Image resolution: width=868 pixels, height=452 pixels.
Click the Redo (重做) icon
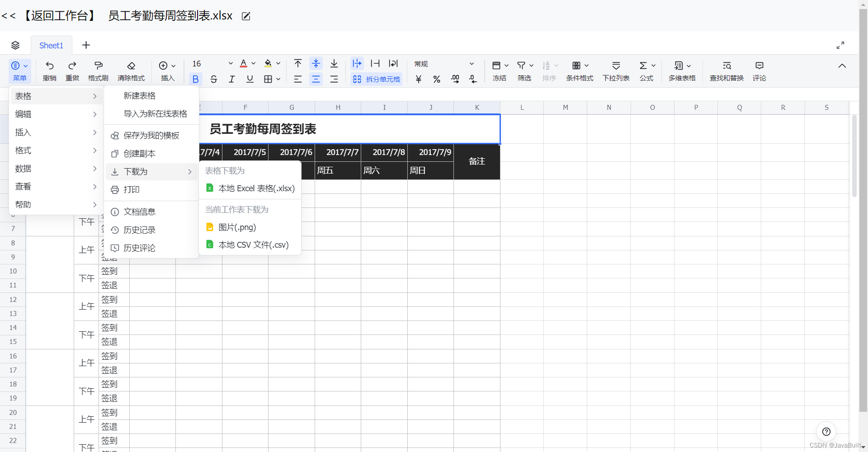(x=72, y=66)
